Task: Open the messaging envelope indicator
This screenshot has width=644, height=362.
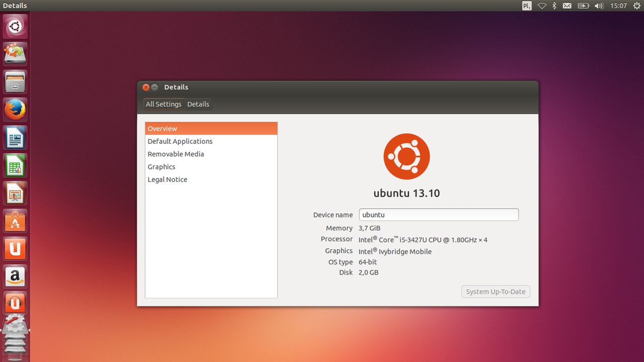Action: pyautogui.click(x=567, y=6)
